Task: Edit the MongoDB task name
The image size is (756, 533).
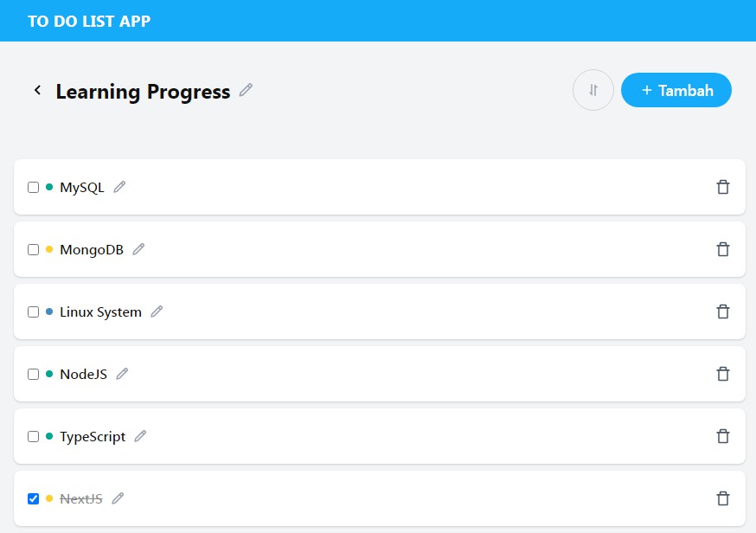Action: click(x=138, y=249)
